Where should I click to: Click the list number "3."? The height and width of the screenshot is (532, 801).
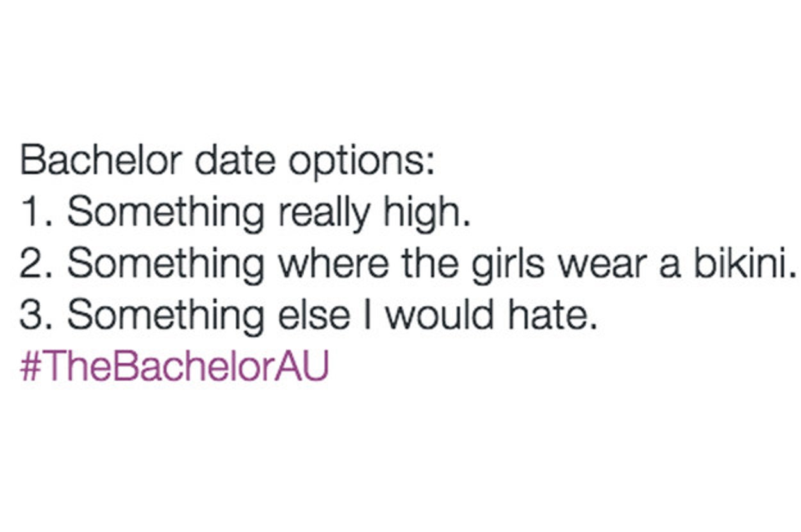[x=38, y=315]
